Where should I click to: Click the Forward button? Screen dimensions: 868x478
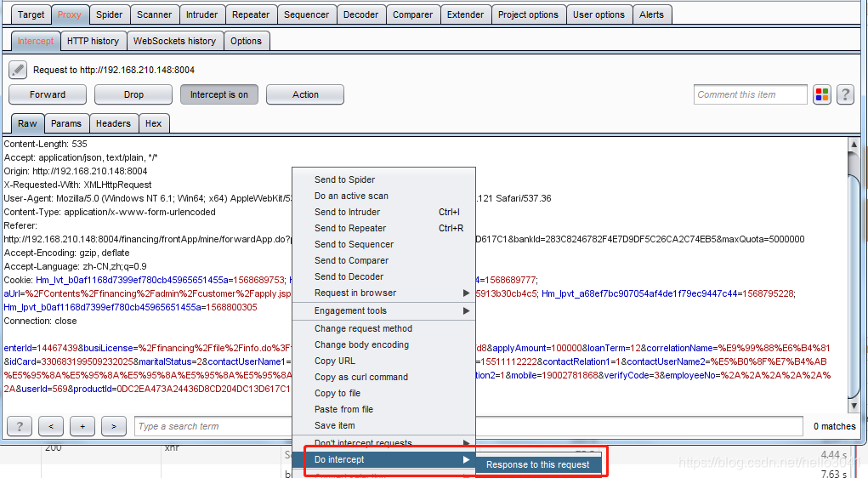tap(48, 94)
